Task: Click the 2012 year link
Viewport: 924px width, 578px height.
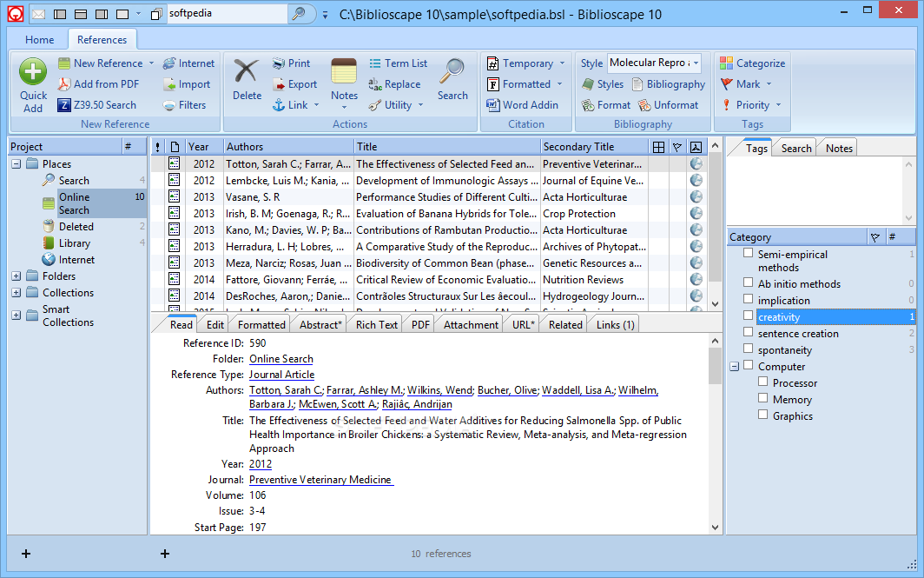Action: click(x=261, y=464)
